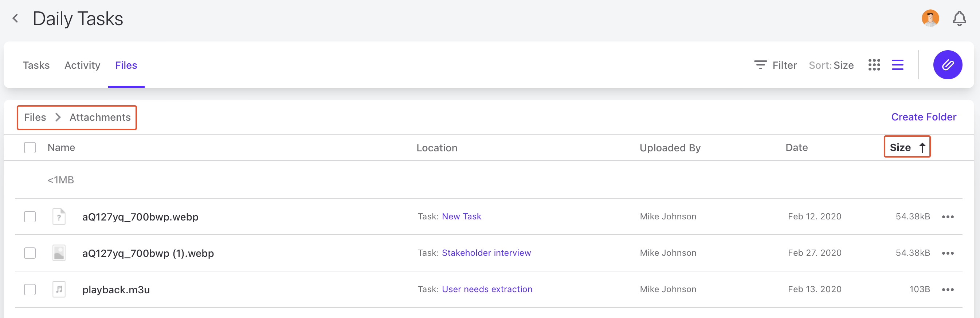Click the Attachments breadcrumb

(x=100, y=118)
